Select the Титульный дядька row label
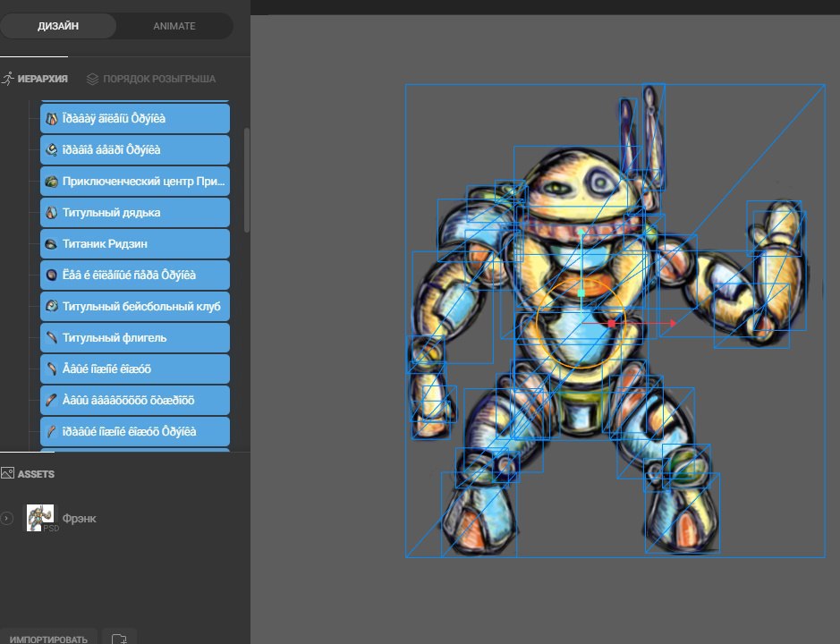The width and height of the screenshot is (840, 644). (112, 213)
